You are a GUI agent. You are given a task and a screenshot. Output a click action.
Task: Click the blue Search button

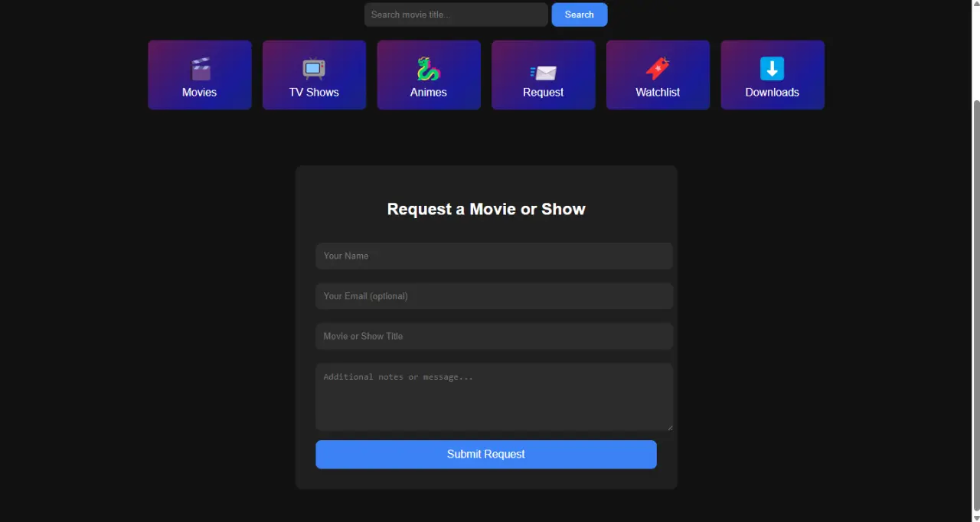[x=580, y=15]
